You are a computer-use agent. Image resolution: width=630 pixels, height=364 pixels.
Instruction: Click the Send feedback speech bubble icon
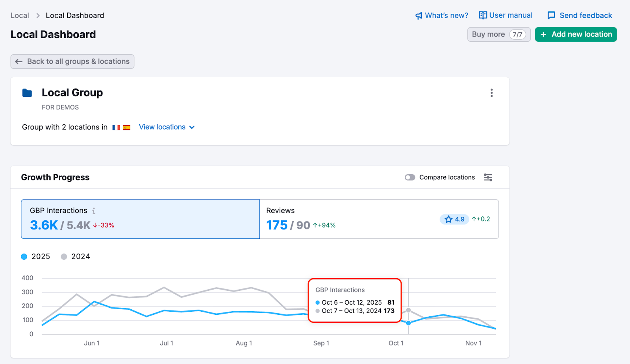tap(551, 15)
